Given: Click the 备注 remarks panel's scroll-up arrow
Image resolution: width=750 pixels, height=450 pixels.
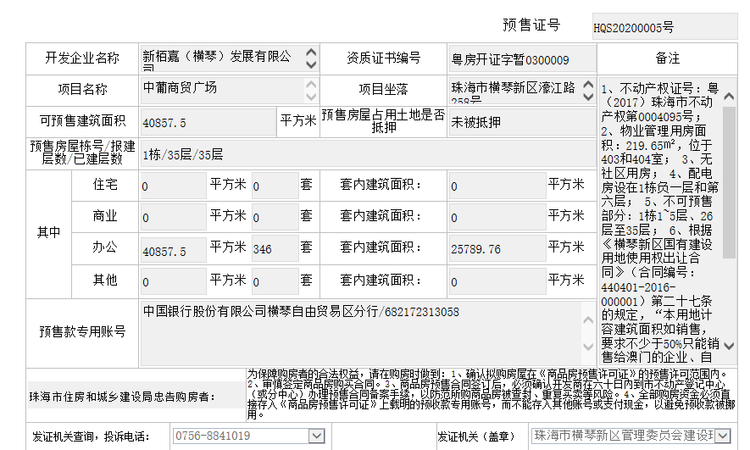Looking at the screenshot, I should pyautogui.click(x=729, y=97).
